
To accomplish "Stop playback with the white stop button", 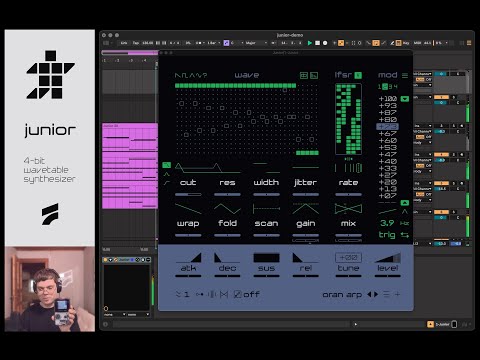I will (318, 43).
